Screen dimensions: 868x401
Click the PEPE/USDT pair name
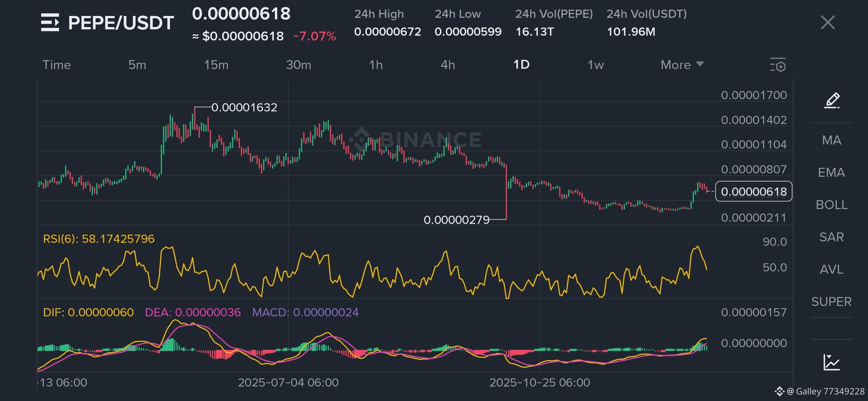(121, 23)
